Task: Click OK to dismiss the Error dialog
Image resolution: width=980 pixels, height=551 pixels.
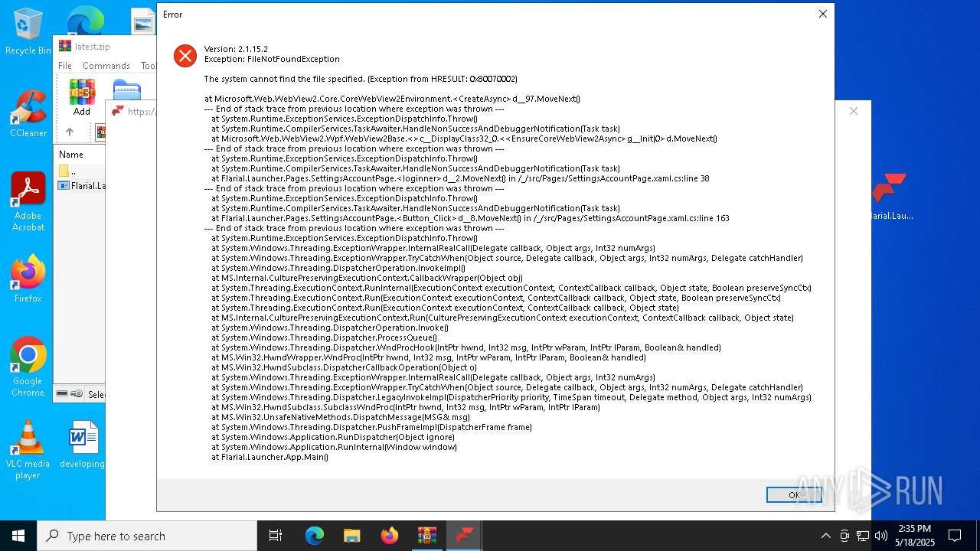Action: pyautogui.click(x=794, y=495)
